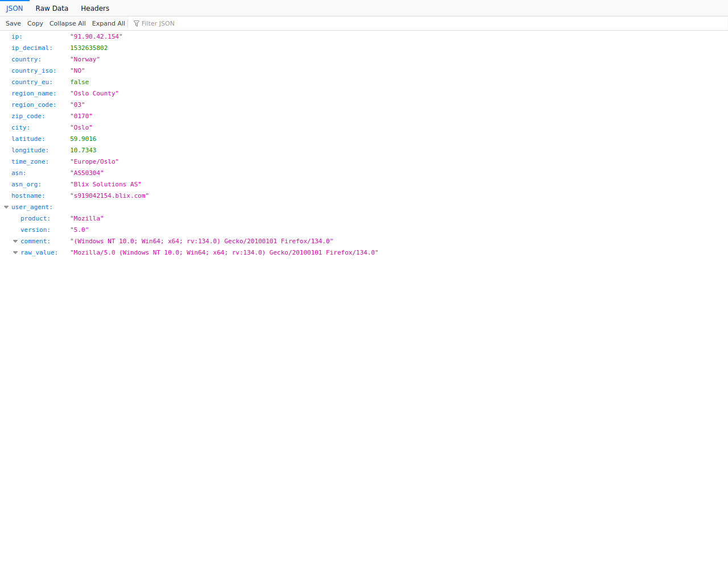Screen dimensions: 728x582
Task: Select the region_code key
Action: 34,105
